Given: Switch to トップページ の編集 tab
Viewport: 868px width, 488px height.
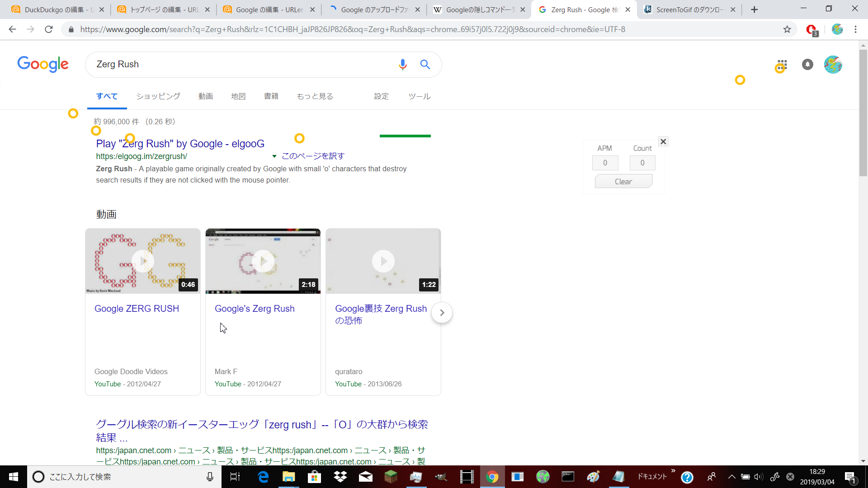Looking at the screenshot, I should click(x=164, y=9).
